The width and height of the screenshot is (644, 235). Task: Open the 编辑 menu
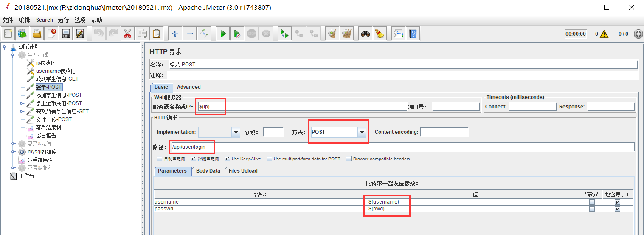[x=24, y=20]
